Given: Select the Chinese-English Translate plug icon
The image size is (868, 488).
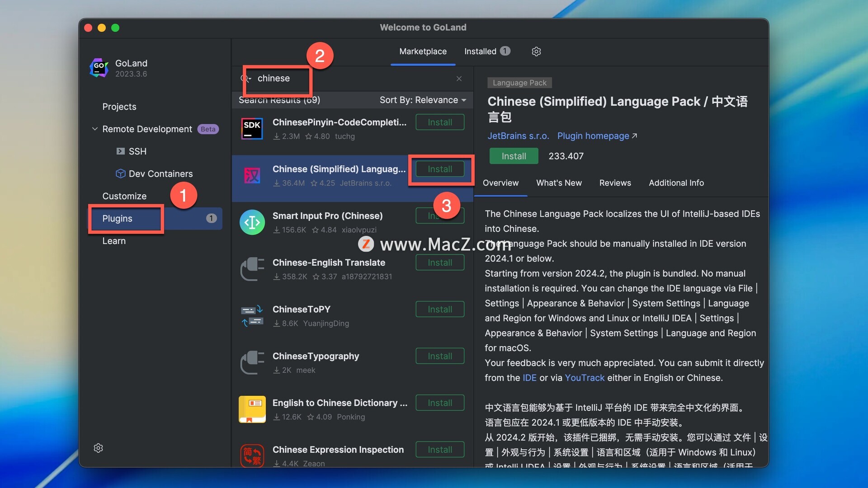Looking at the screenshot, I should tap(252, 269).
